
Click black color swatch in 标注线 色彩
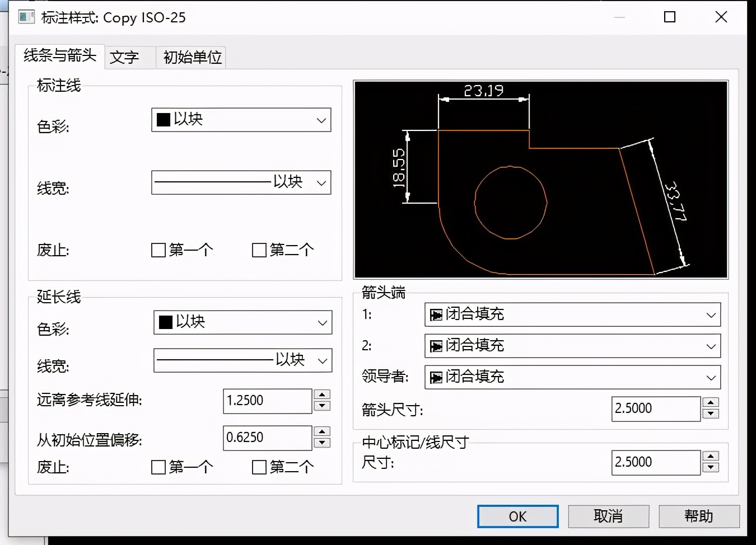pyautogui.click(x=164, y=120)
